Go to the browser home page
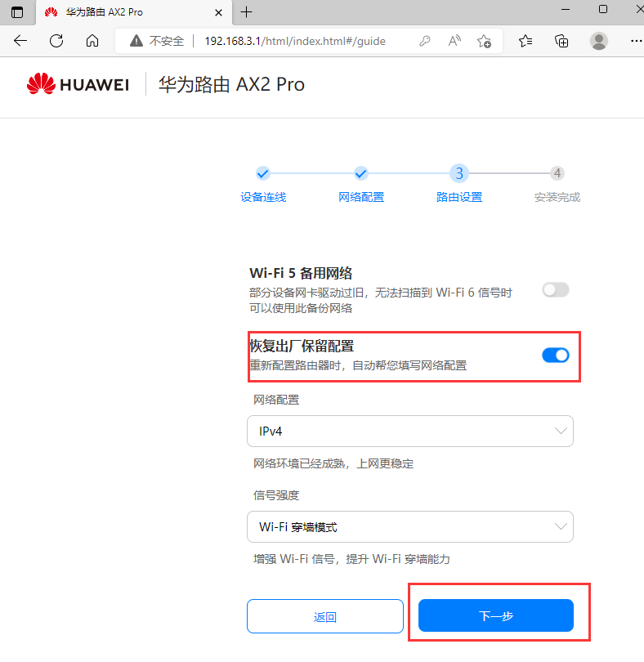 (x=92, y=41)
